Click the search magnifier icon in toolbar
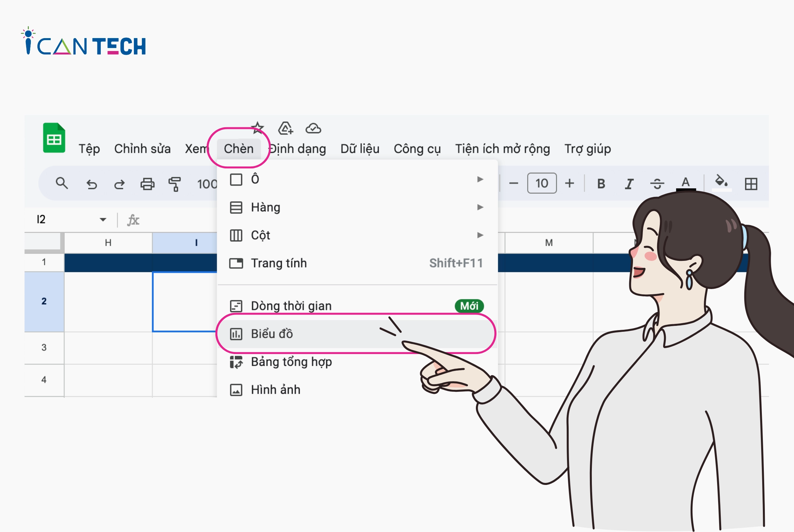The width and height of the screenshot is (794, 532). point(62,183)
